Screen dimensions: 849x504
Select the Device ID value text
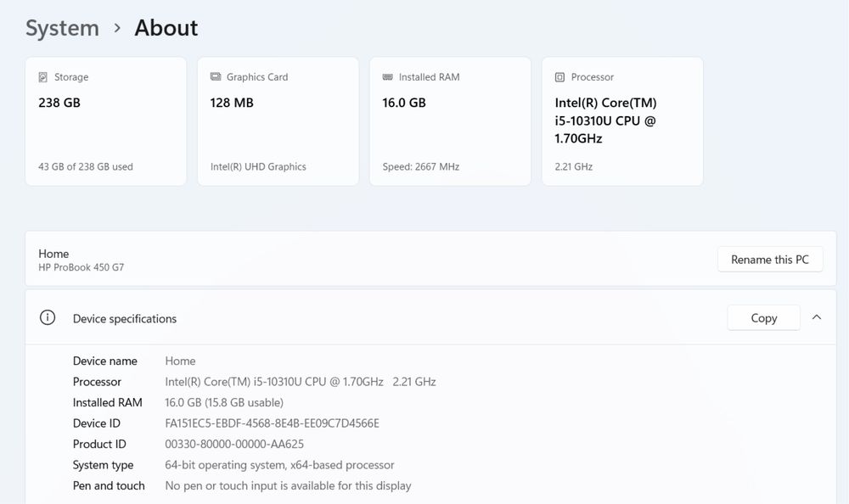(272, 423)
